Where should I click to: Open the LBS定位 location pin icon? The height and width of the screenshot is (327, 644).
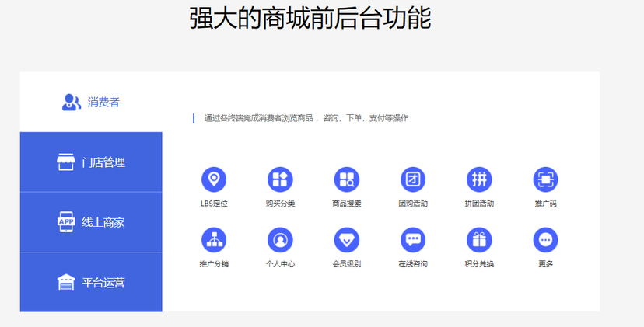click(214, 179)
